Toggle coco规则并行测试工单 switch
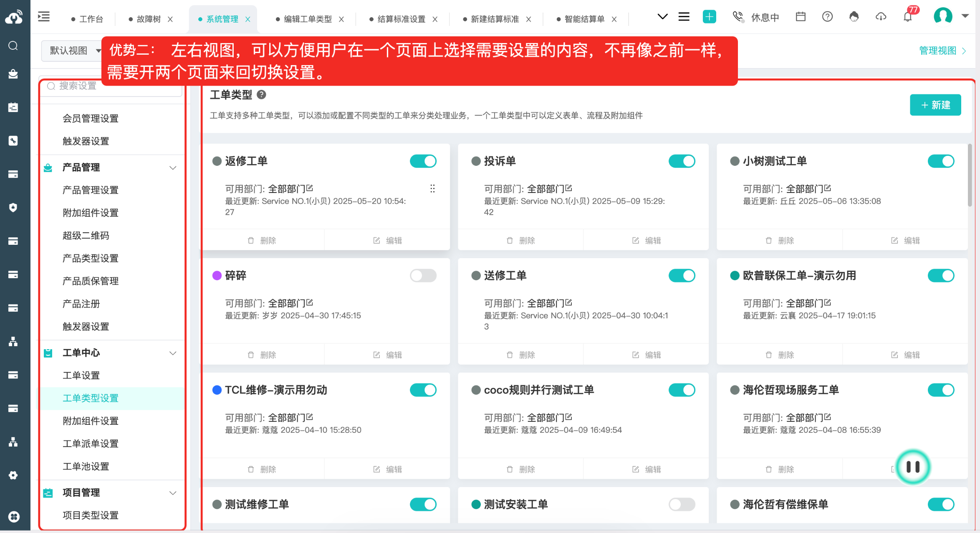Viewport: 980px width, 533px height. point(682,390)
